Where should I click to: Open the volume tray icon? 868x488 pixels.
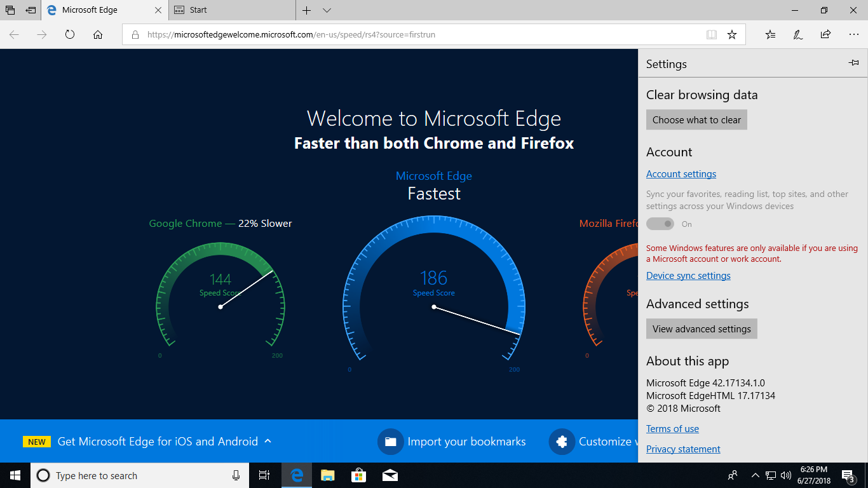pos(786,475)
